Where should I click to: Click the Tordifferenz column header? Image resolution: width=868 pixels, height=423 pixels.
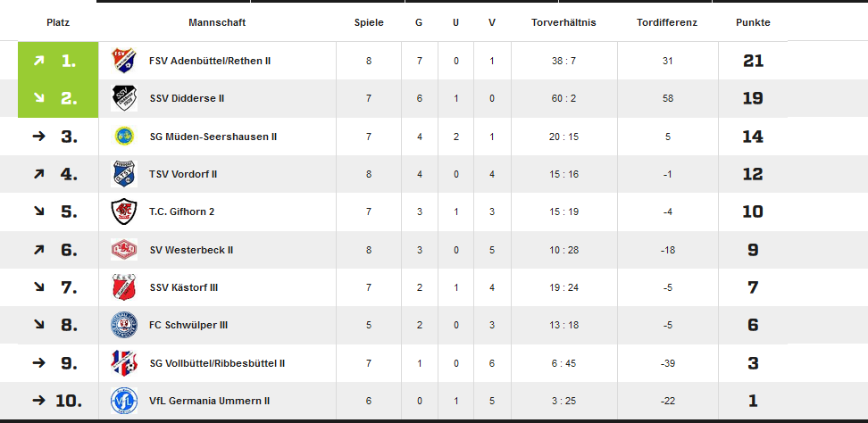pos(667,22)
